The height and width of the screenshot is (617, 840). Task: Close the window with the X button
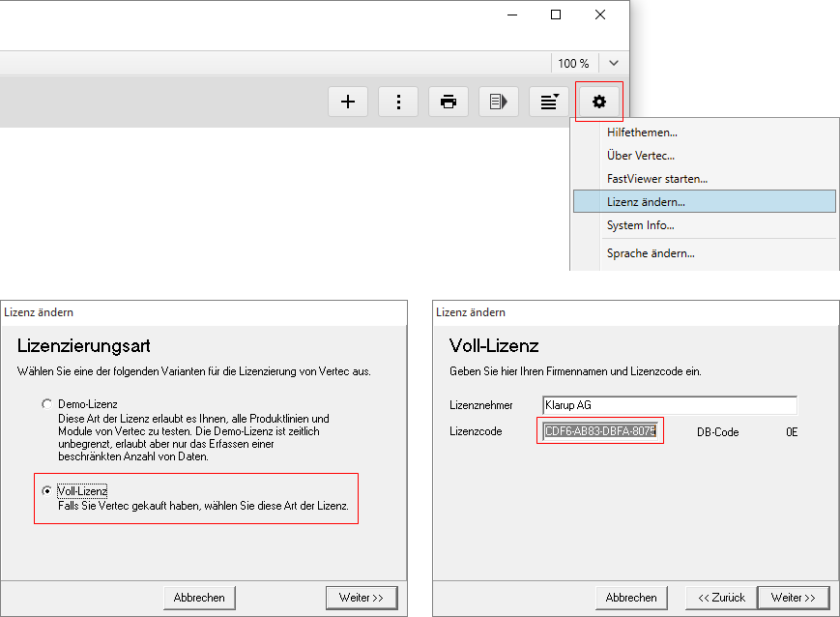[x=600, y=15]
